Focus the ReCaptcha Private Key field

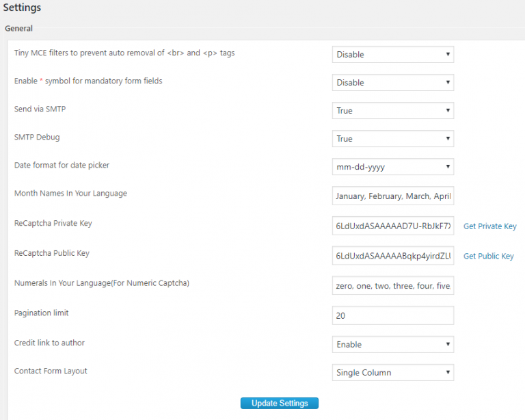(x=392, y=226)
